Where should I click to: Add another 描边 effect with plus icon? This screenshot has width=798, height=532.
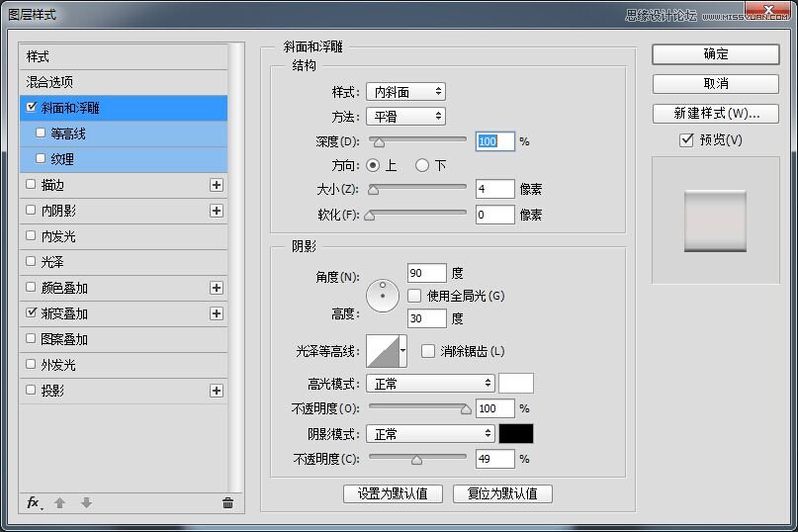point(217,185)
